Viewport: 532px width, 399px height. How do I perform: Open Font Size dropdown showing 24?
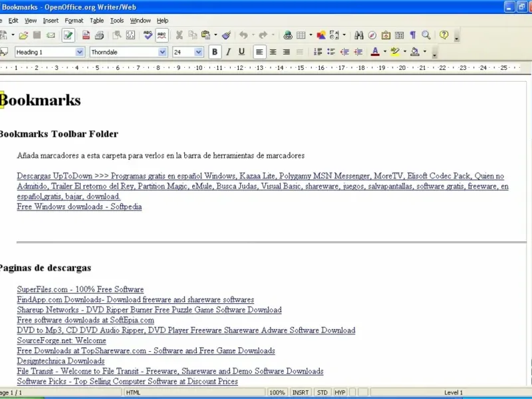198,53
